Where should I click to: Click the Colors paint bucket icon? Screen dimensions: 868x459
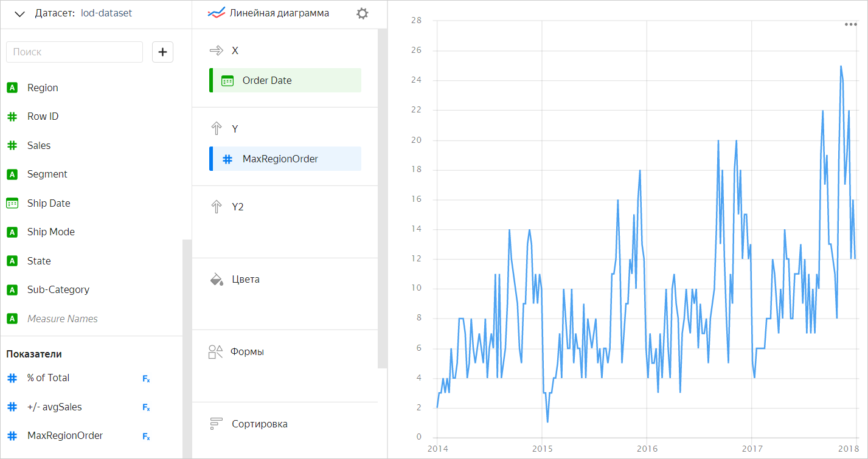pyautogui.click(x=216, y=280)
